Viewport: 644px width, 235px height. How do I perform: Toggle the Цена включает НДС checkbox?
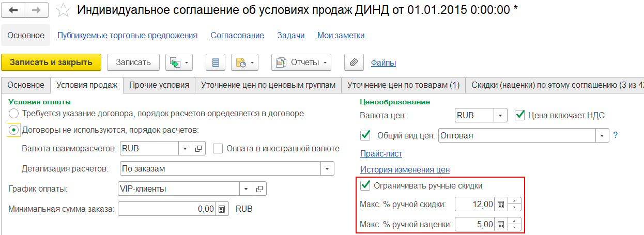520,115
